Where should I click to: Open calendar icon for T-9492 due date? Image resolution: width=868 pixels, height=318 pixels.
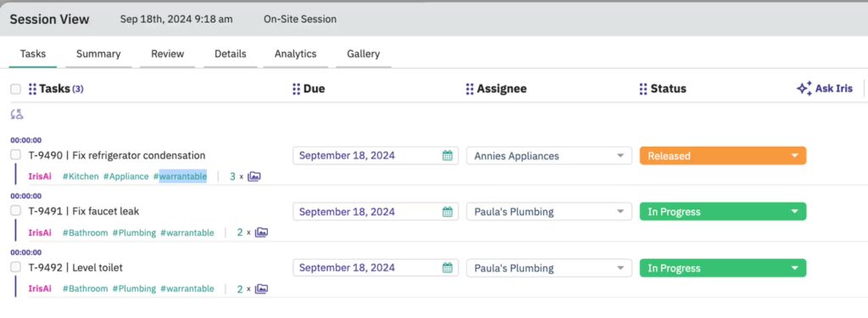[x=448, y=268]
